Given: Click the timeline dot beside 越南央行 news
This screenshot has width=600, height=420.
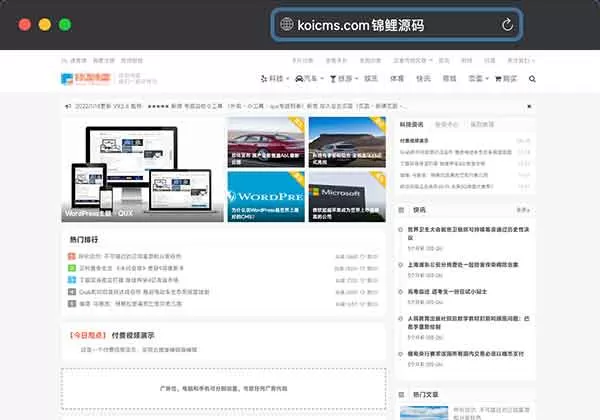Looking at the screenshot, I should (401, 354).
